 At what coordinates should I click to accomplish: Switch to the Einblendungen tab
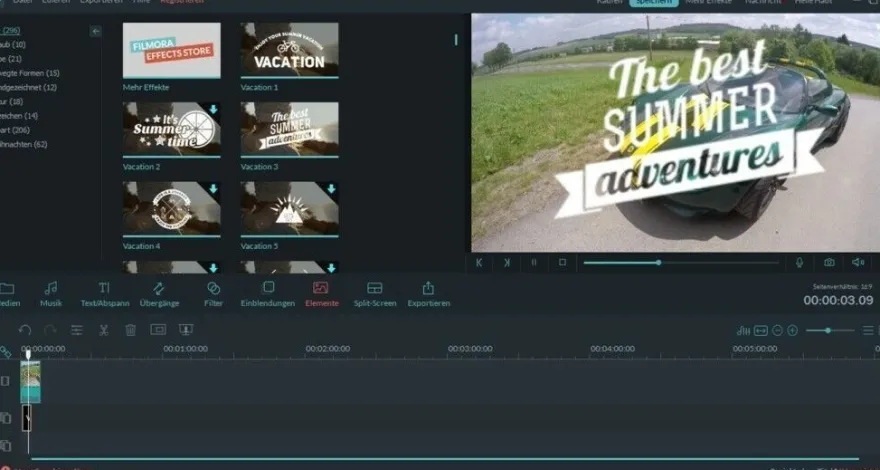tap(268, 295)
